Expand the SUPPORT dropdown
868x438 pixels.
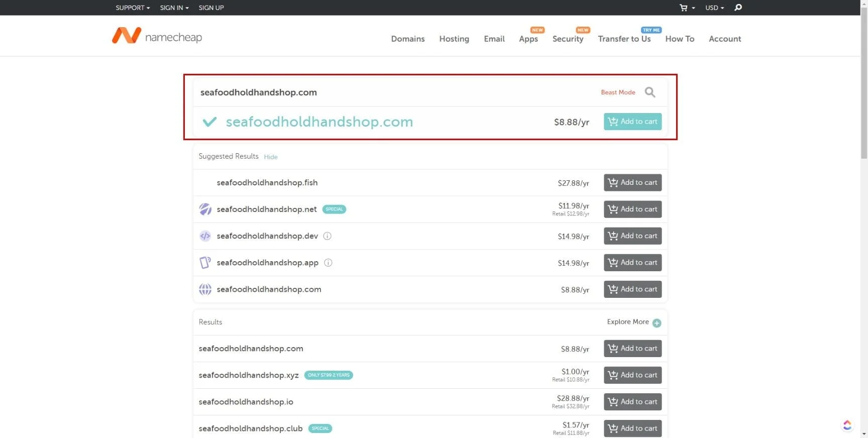pos(133,8)
